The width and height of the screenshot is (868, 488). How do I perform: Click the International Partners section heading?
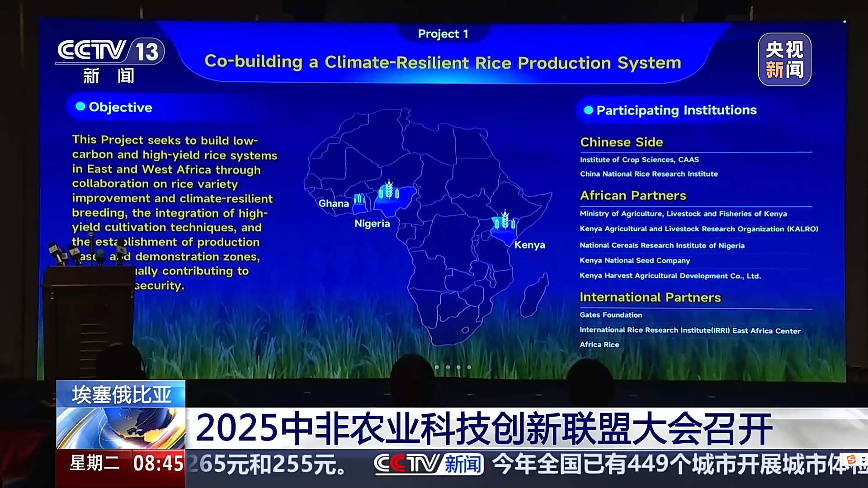[x=650, y=297]
